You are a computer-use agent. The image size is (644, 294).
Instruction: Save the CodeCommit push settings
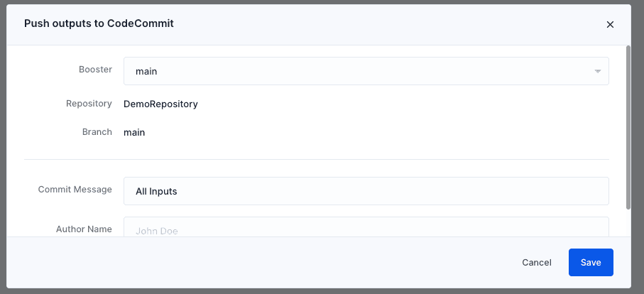[591, 262]
